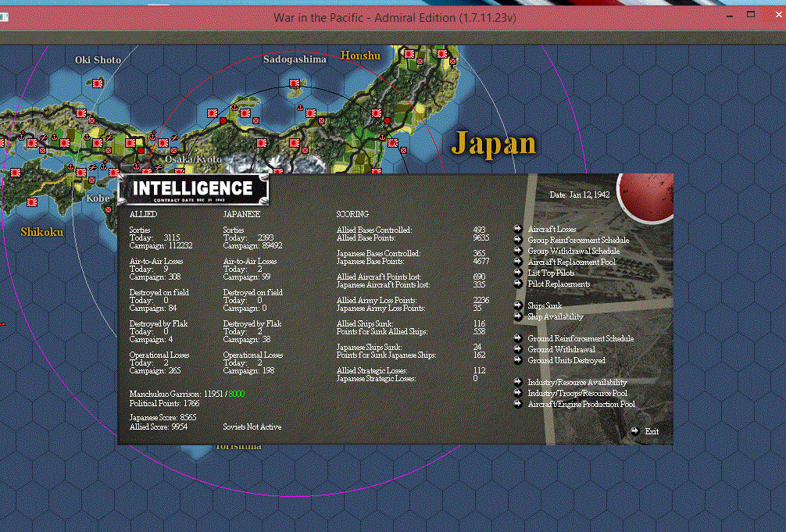The image size is (786, 532).
Task: Click the Allied Score: 9954 text
Action: 159,427
